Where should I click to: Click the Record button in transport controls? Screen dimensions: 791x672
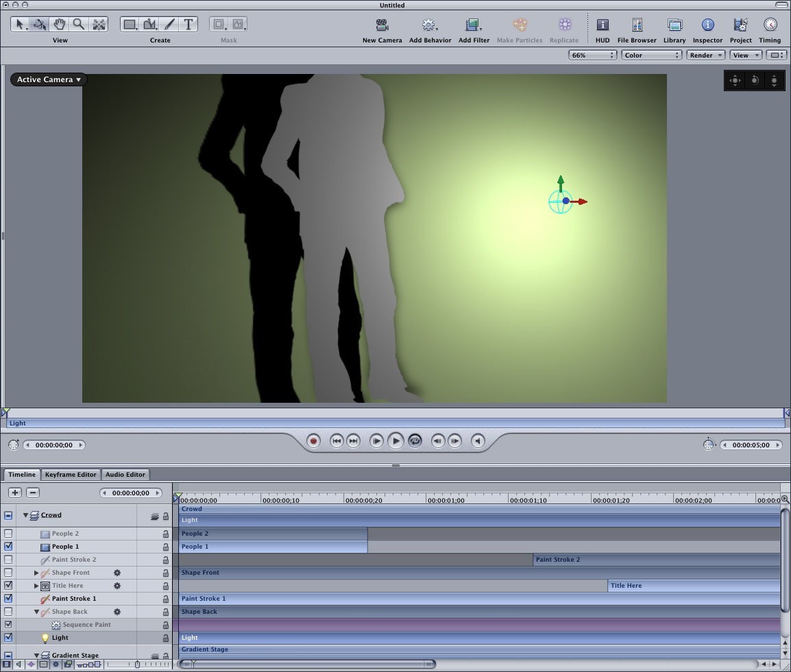pos(313,441)
